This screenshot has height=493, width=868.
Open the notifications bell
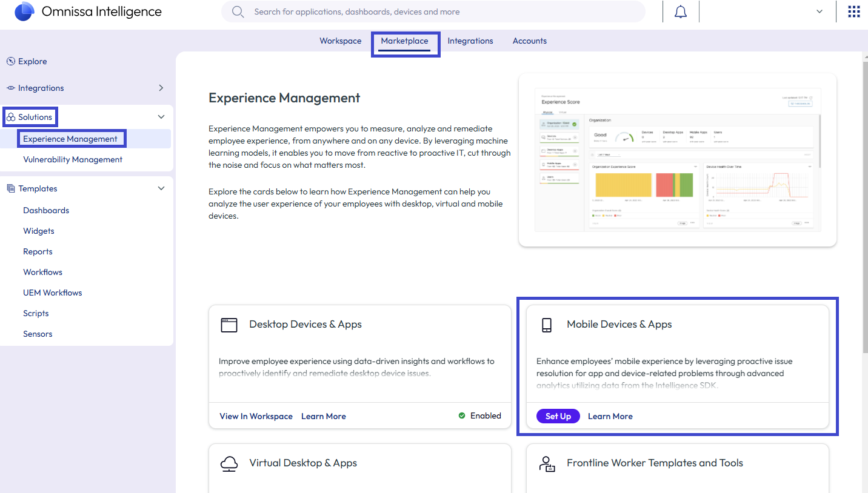click(x=681, y=12)
